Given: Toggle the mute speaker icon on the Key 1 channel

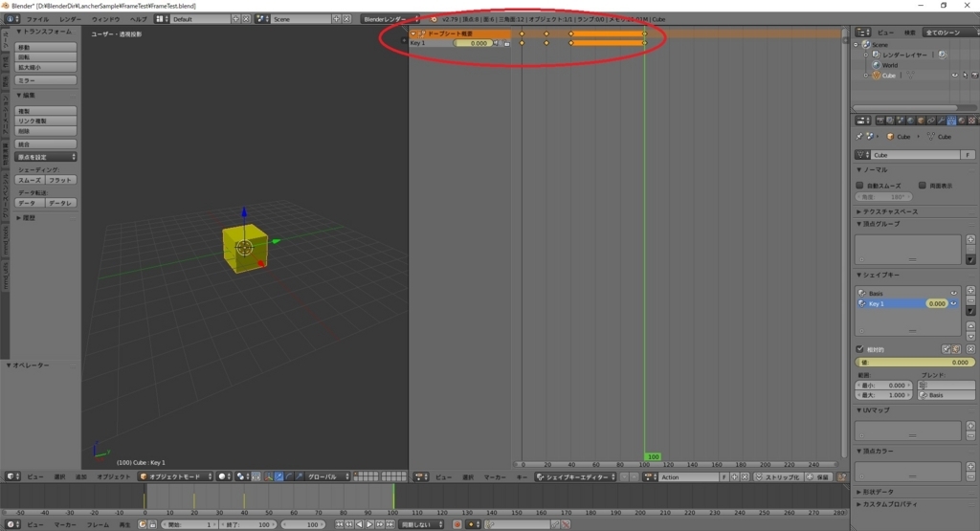Looking at the screenshot, I should point(497,43).
